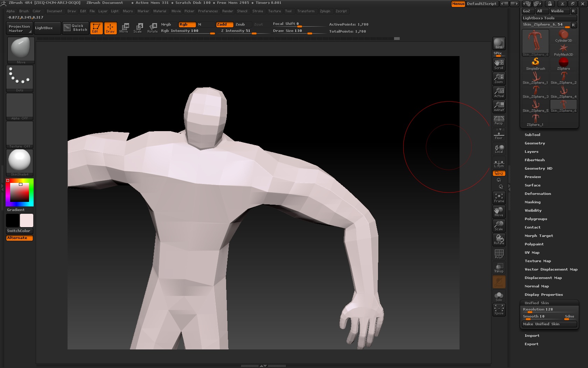Toggle Edit mode
Image resolution: width=588 pixels, height=368 pixels.
click(x=96, y=28)
